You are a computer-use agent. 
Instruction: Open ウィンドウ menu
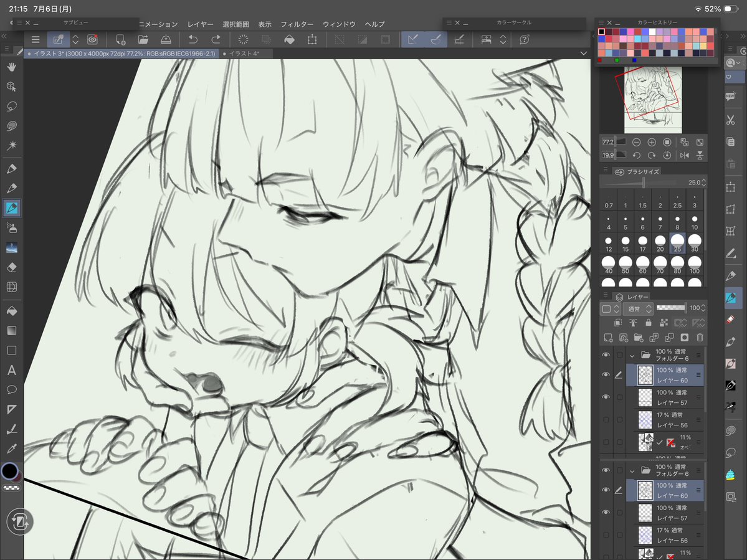tap(339, 24)
